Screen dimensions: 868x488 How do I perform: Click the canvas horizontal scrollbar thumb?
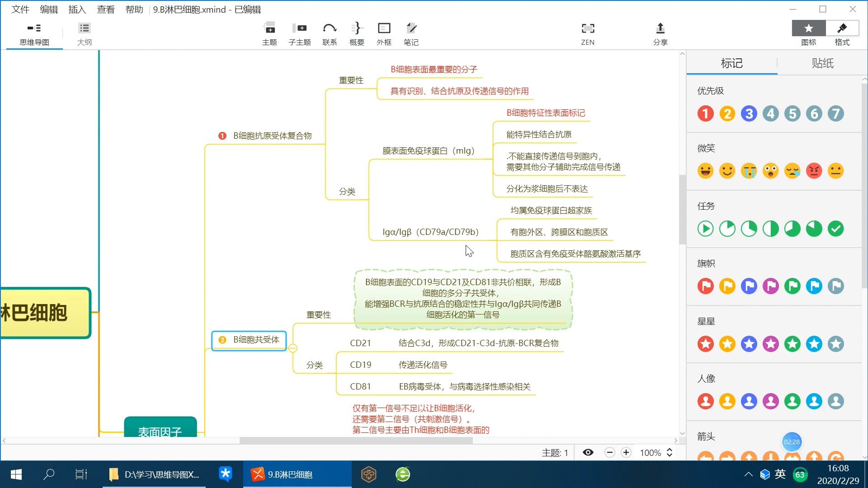[x=356, y=441]
